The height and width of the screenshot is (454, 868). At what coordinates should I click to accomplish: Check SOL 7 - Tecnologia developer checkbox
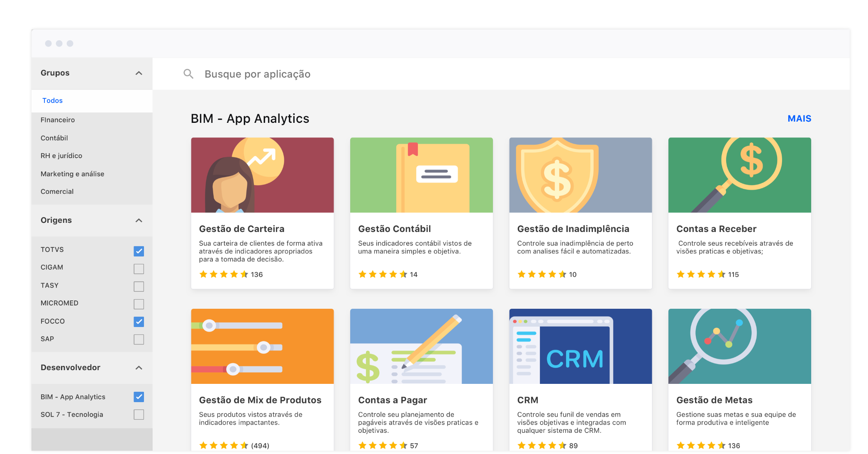(139, 415)
